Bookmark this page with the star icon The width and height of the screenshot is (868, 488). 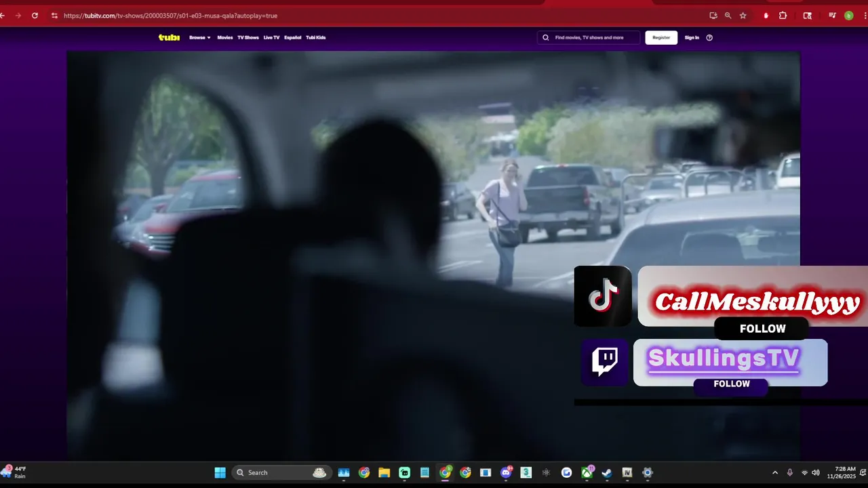(743, 16)
